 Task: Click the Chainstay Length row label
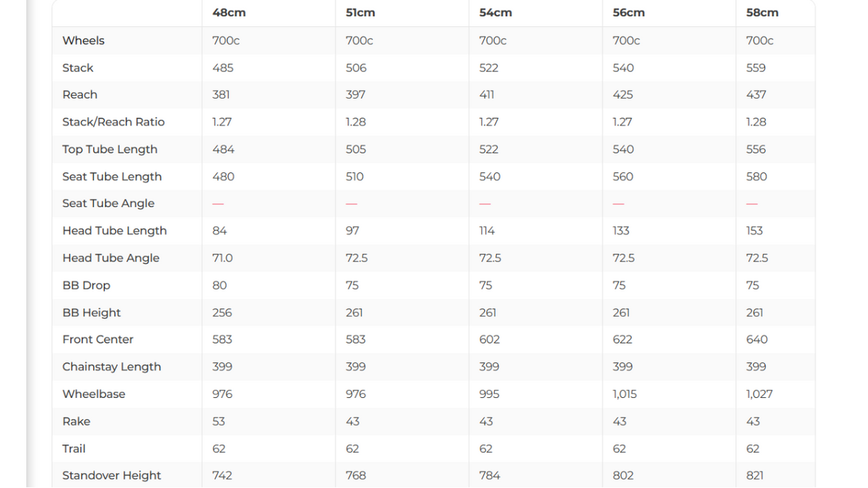pos(112,367)
